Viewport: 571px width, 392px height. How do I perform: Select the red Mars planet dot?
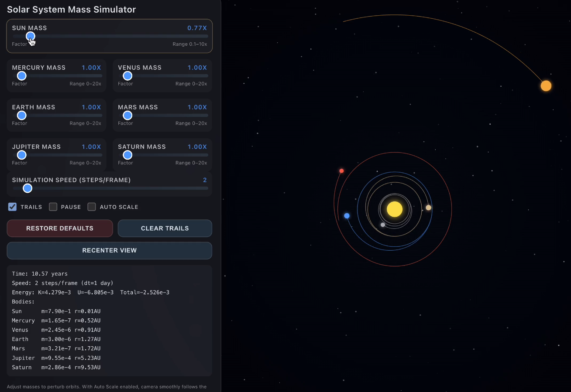[x=341, y=171]
